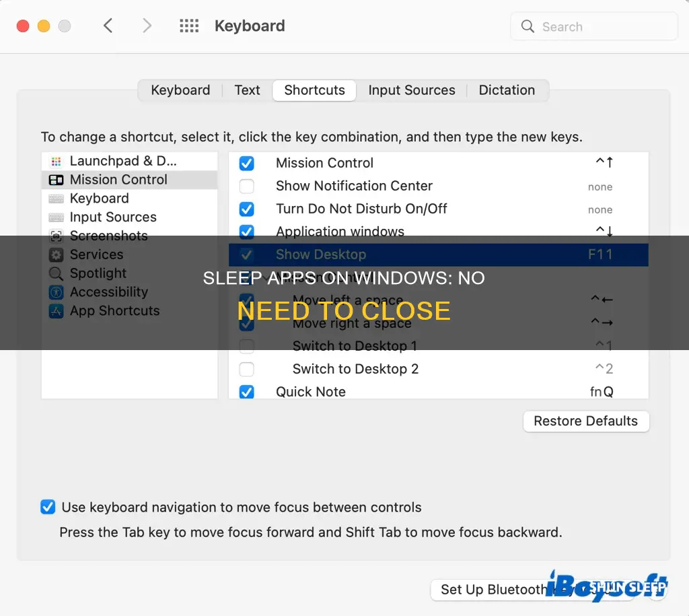This screenshot has height=616, width=689.
Task: Click the Restore Defaults button
Action: point(586,421)
